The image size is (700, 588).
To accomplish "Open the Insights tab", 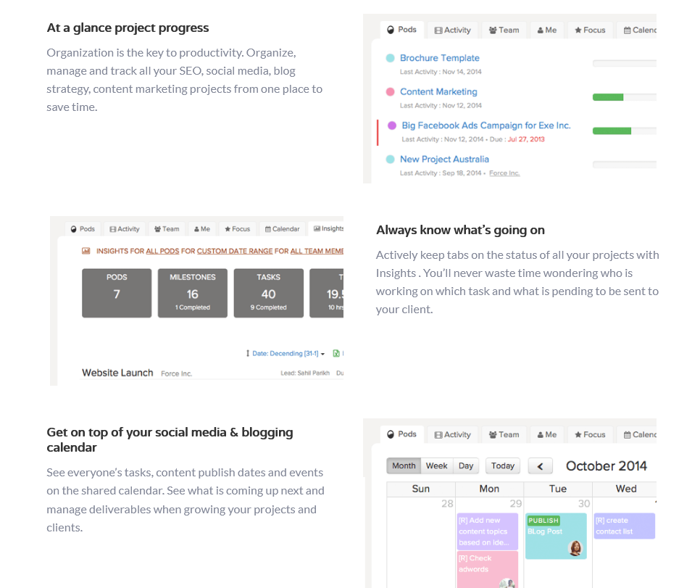I will tap(328, 229).
